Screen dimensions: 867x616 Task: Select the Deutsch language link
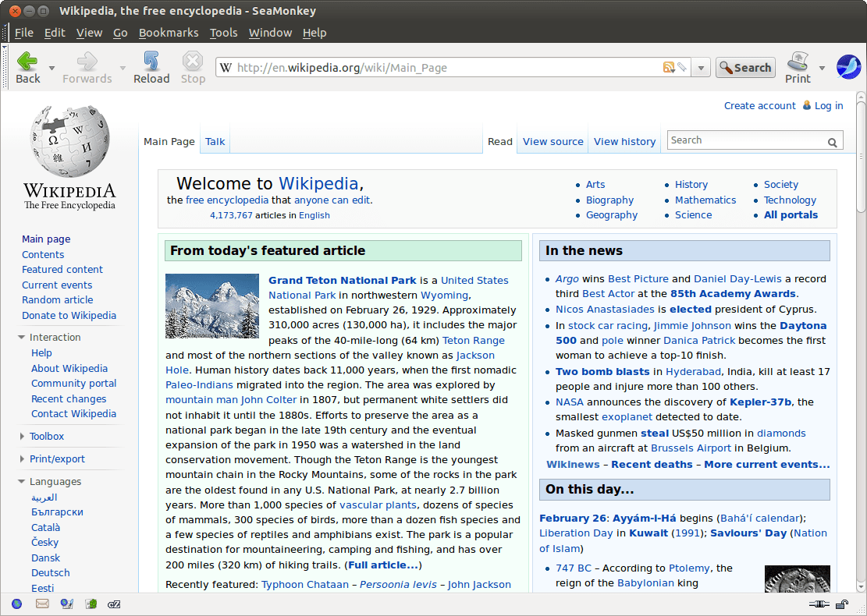click(50, 573)
